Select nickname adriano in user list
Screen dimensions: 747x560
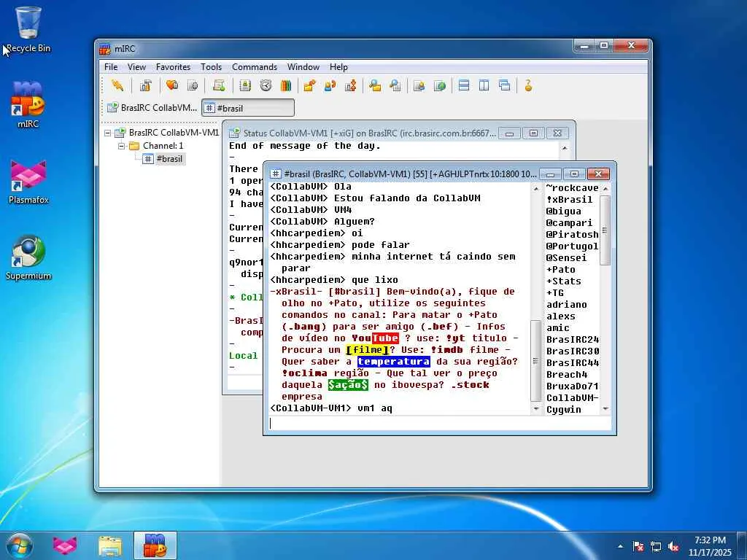566,305
